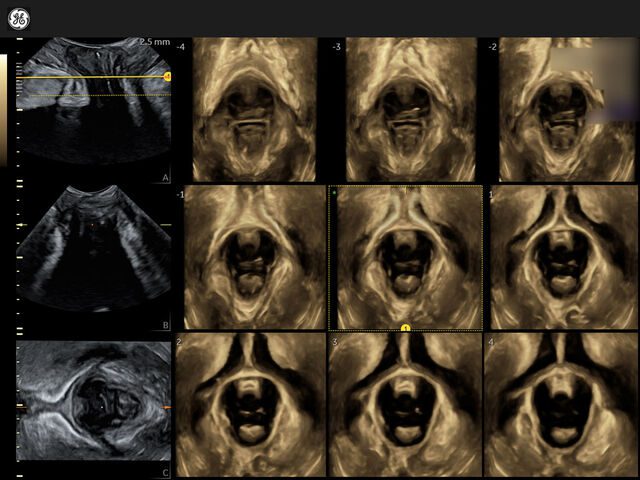Select tomographic slice labeled 3

[405, 404]
